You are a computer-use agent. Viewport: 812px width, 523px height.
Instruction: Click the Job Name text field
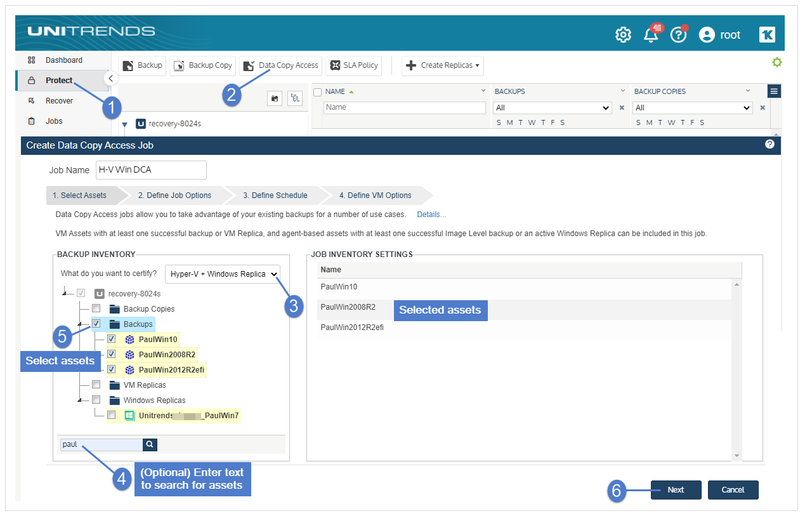pyautogui.click(x=151, y=170)
